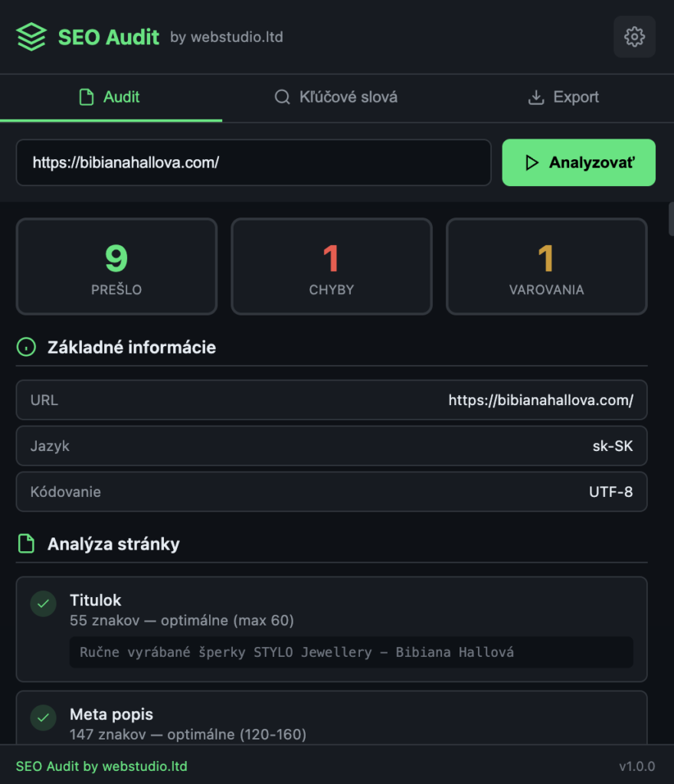
Task: Click the info icon beside Základné informácie
Action: pyautogui.click(x=25, y=346)
